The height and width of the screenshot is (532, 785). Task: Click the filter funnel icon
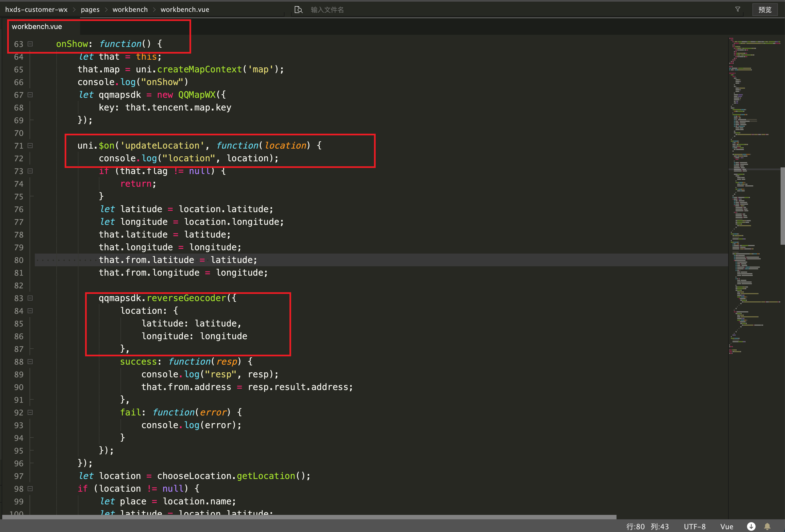tap(738, 9)
